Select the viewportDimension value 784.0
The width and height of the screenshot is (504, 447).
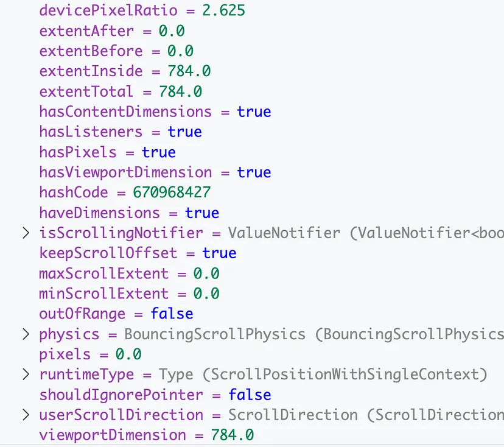click(233, 435)
